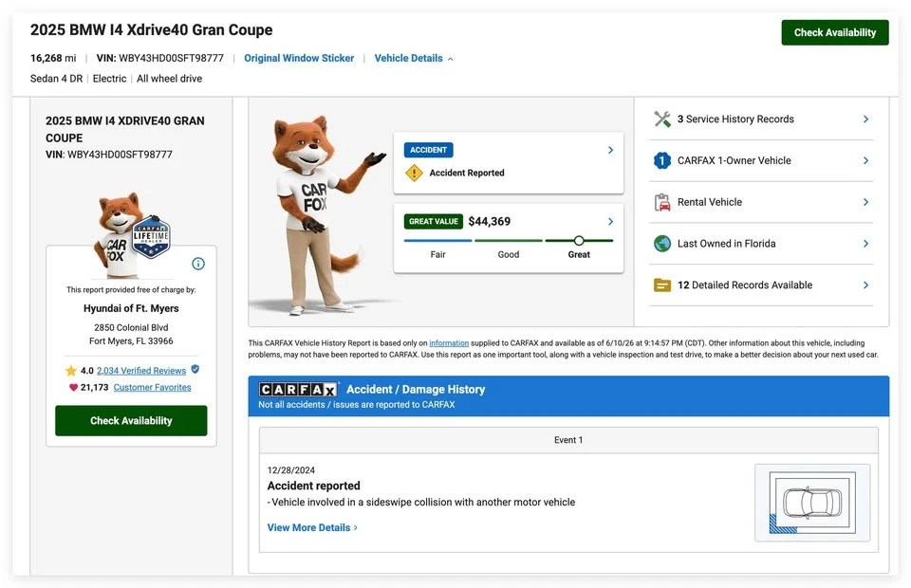Screen dimensions: 911x588
Task: Click the wrench Service History icon
Action: point(662,119)
